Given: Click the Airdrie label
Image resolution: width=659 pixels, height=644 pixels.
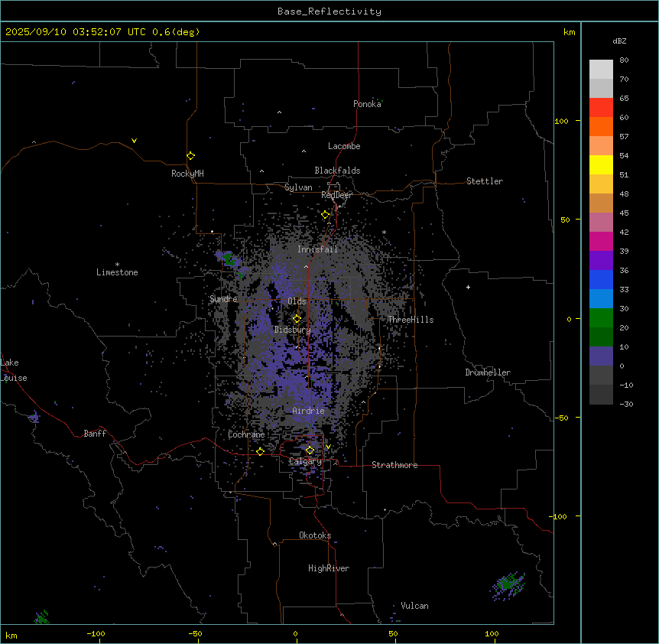Looking at the screenshot, I should (x=308, y=411).
